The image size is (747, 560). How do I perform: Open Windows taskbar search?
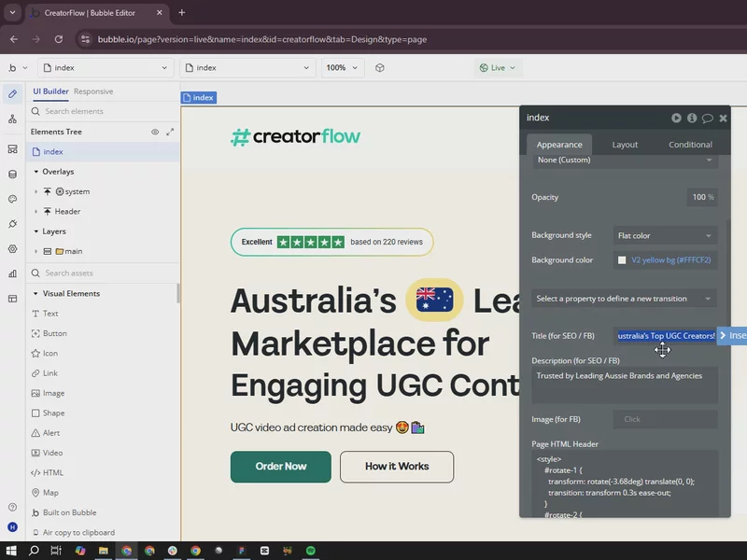(x=34, y=551)
